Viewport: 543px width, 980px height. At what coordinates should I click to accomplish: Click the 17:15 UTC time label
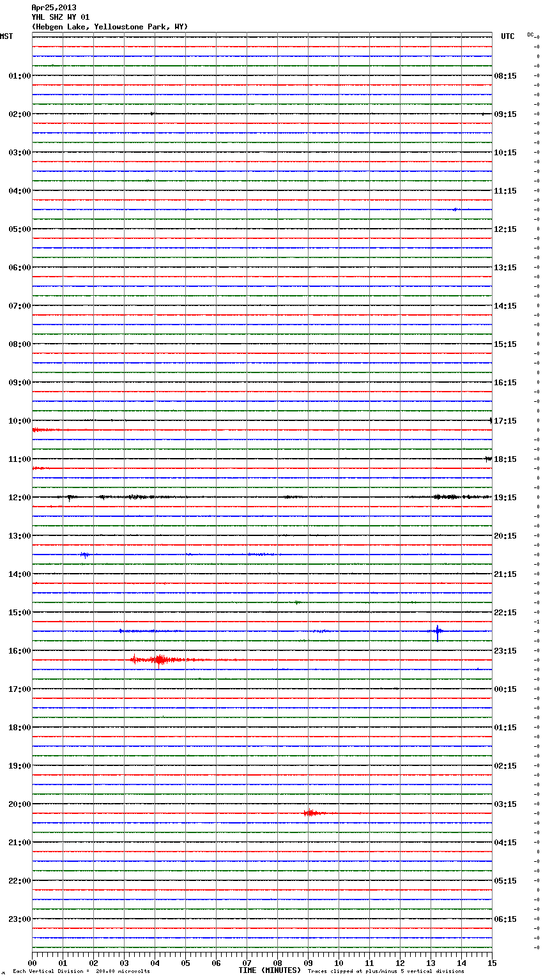coord(505,421)
